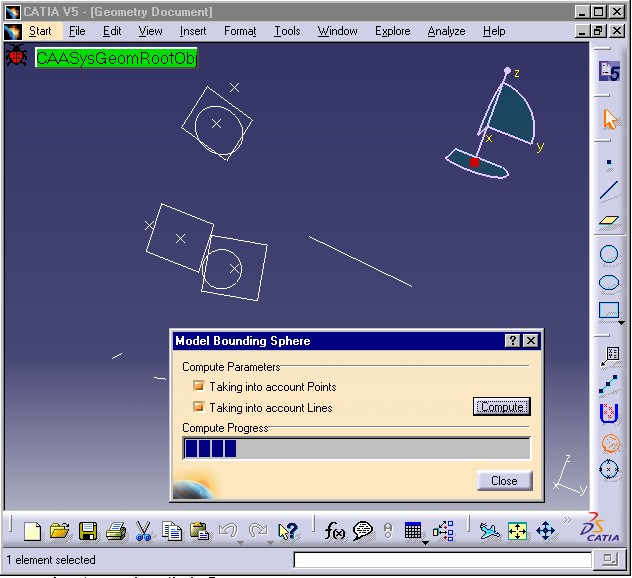
Task: Click the design table grid icon
Action: 413,530
